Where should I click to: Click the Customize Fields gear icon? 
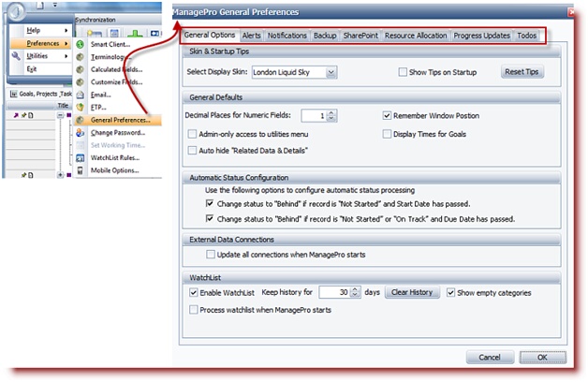pyautogui.click(x=80, y=82)
